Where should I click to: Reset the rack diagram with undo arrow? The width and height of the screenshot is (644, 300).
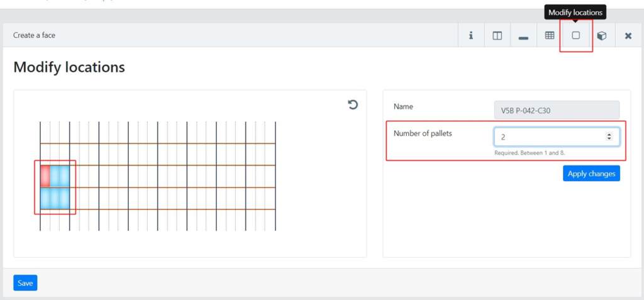click(352, 105)
